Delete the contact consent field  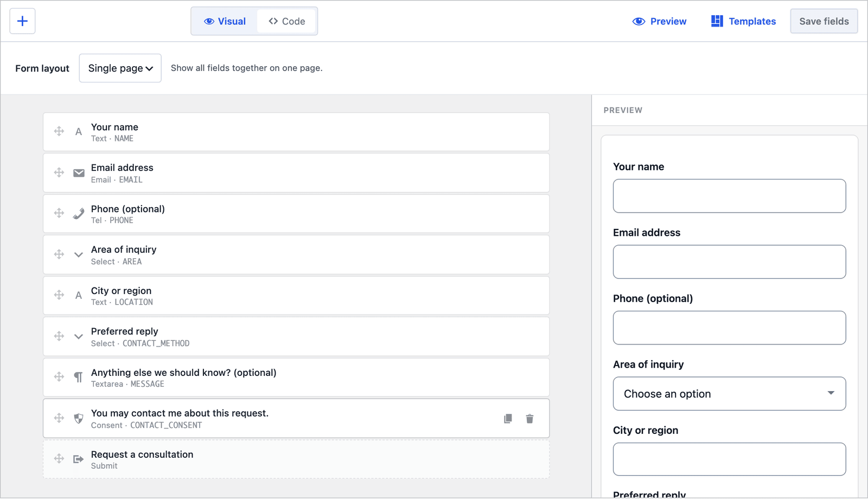point(530,419)
